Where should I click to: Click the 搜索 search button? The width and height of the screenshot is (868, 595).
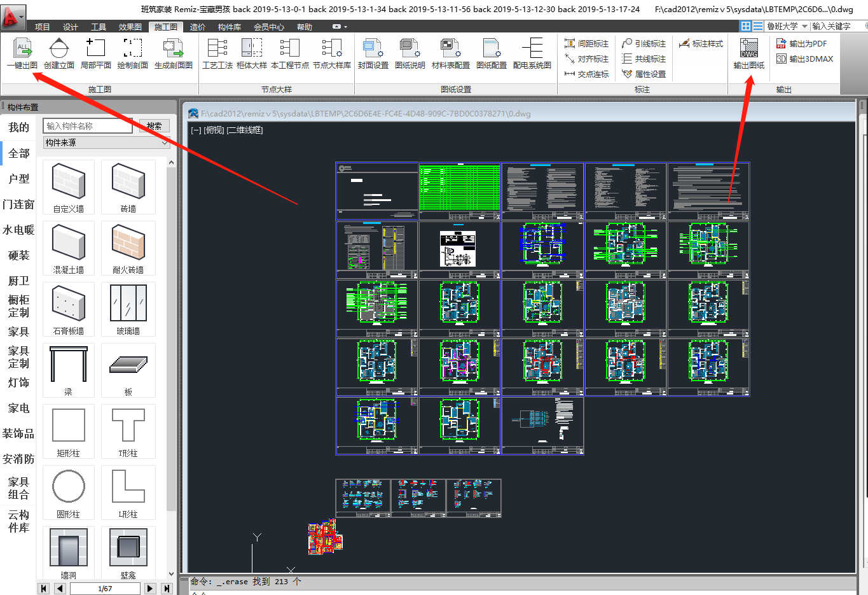(x=155, y=126)
